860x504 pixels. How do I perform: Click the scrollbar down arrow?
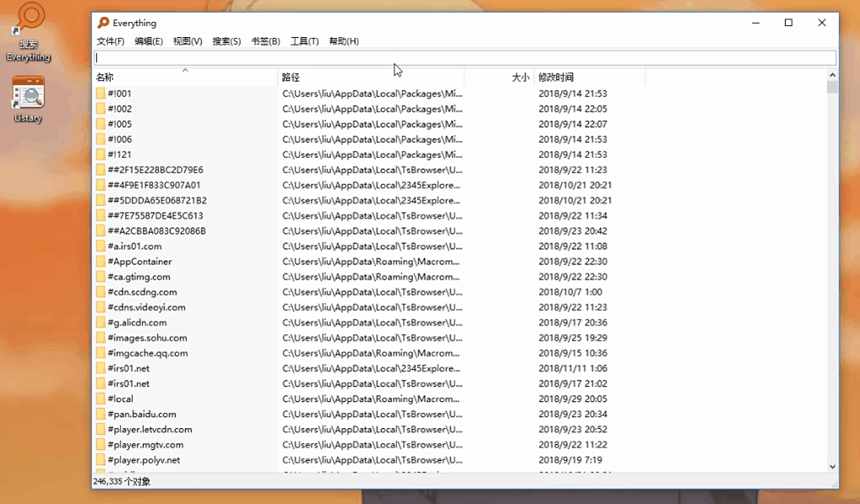point(833,467)
